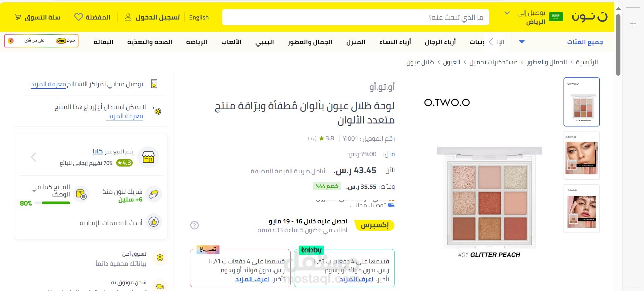
Task: Click سلة التسوق cart link
Action: 42,17
